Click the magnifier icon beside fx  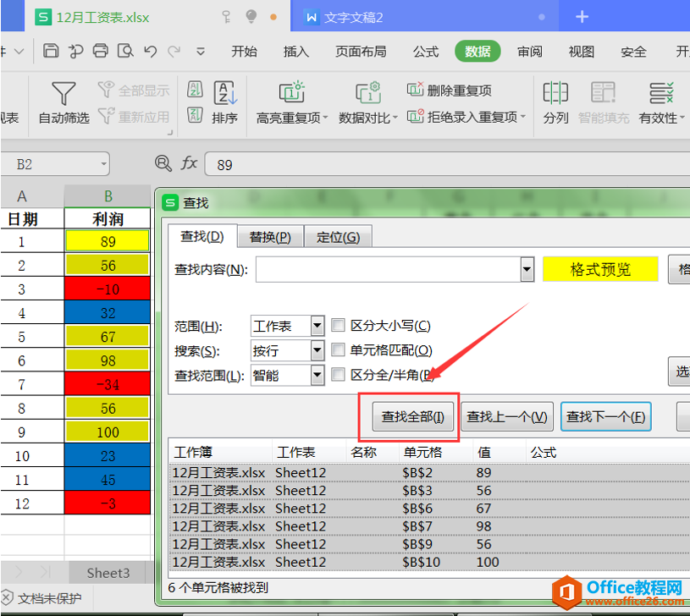[163, 163]
